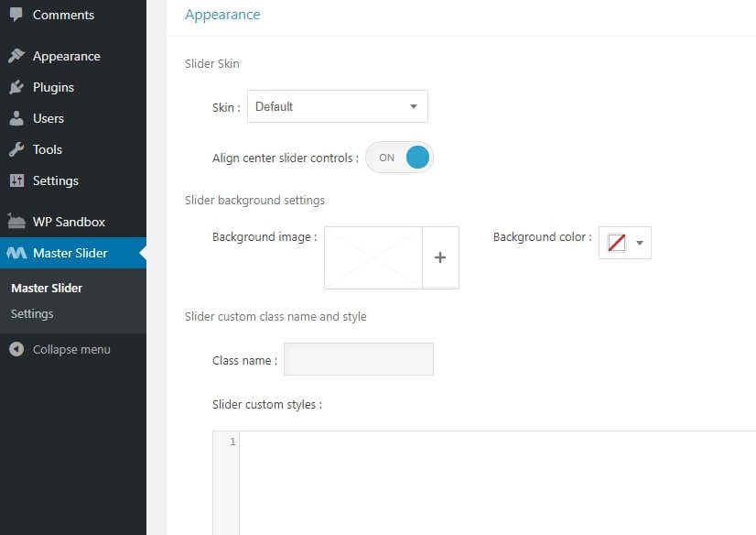Open the Skin dropdown
Viewport: 756px width, 535px height.
pyautogui.click(x=337, y=106)
